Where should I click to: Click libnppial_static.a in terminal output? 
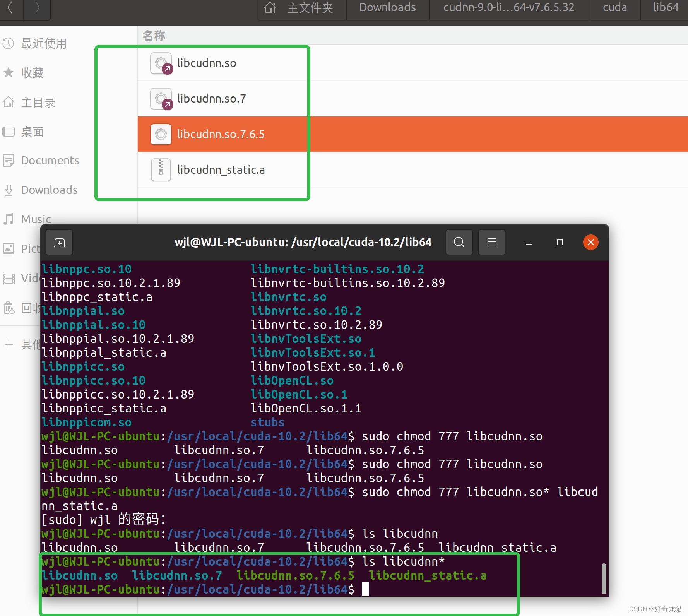[104, 352]
